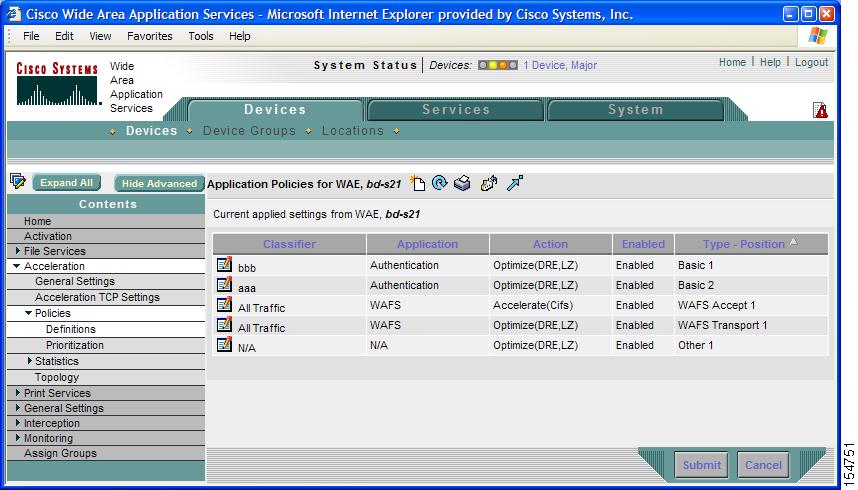Collapse the Policies tree node

pyautogui.click(x=28, y=313)
